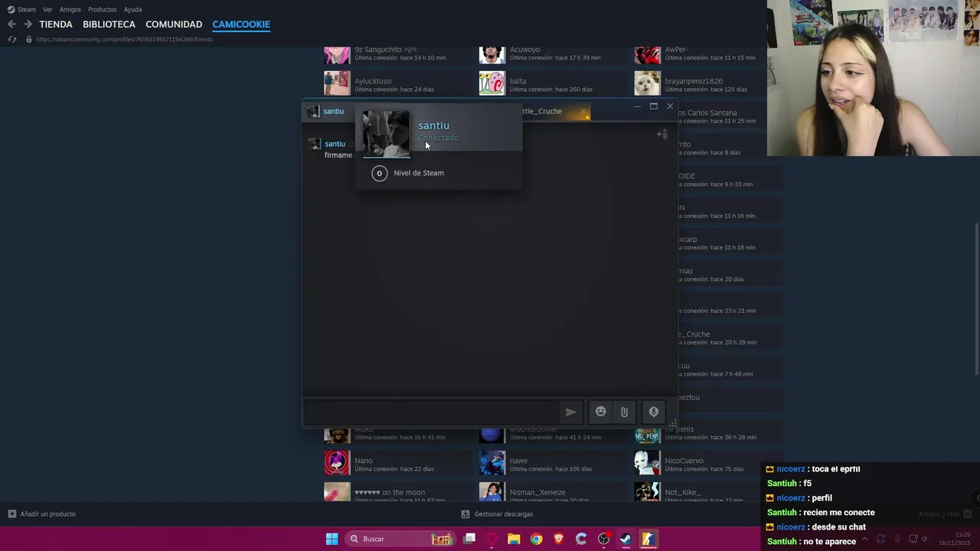980x551 pixels.
Task: Open Gestionar descargas
Action: point(496,514)
